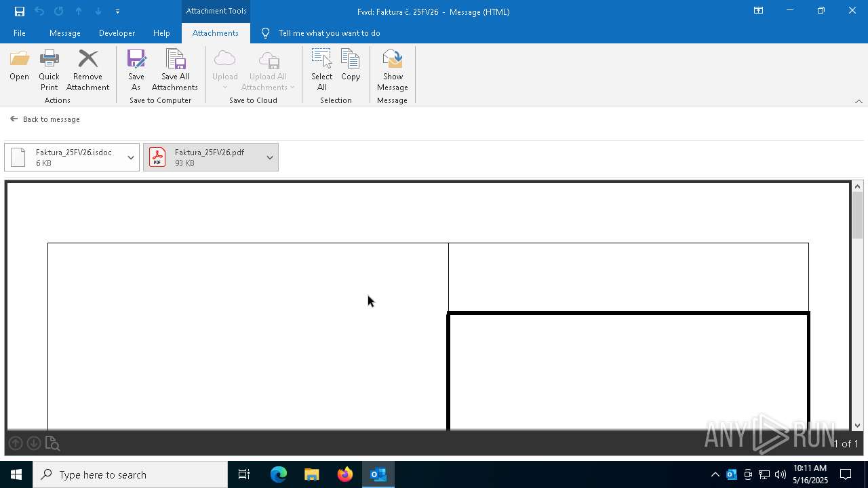Click the PDF preview find/search icon

pyautogui.click(x=52, y=444)
